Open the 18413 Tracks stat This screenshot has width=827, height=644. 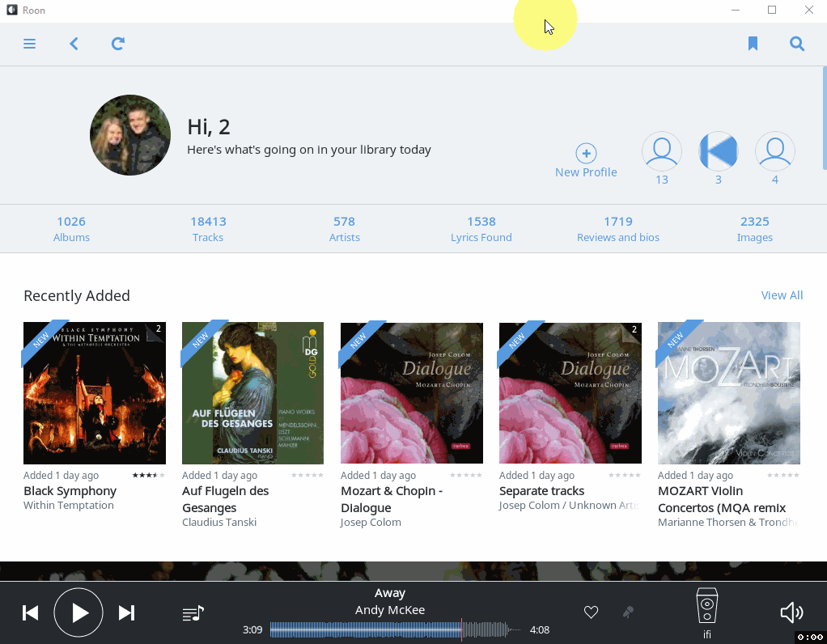tap(208, 229)
